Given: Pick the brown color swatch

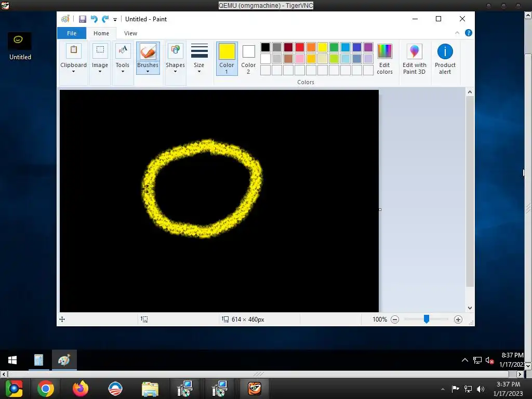Looking at the screenshot, I should (288, 59).
